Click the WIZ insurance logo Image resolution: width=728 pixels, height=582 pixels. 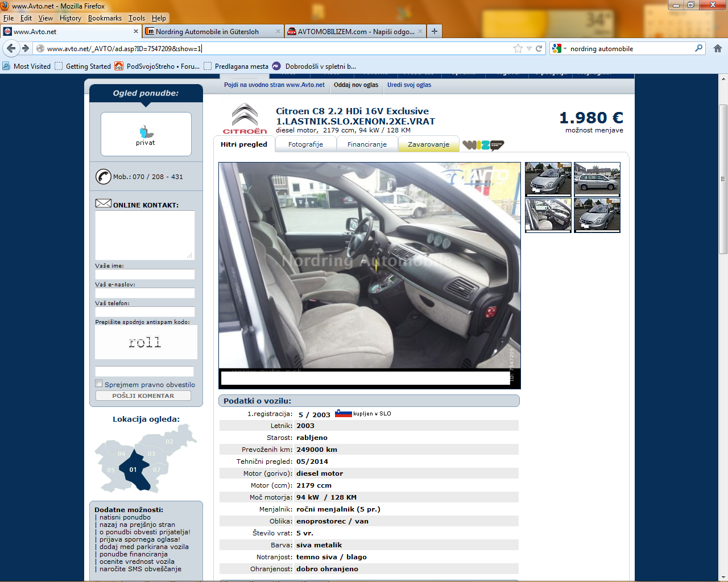(483, 145)
